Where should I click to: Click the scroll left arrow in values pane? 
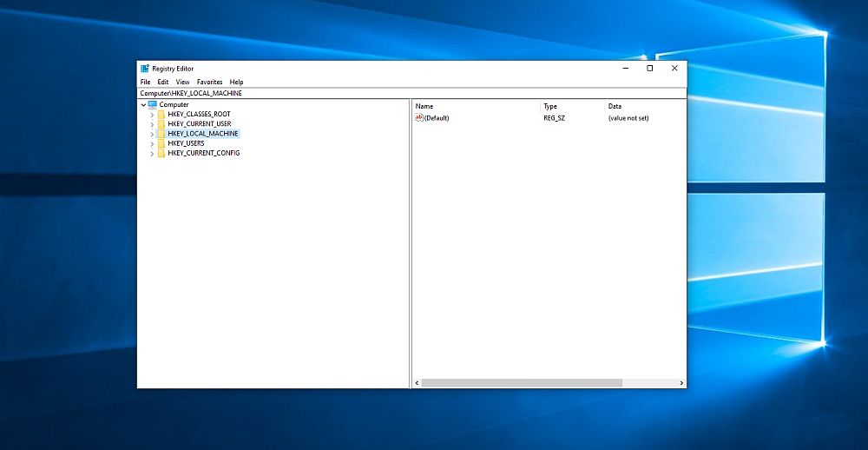pyautogui.click(x=418, y=383)
